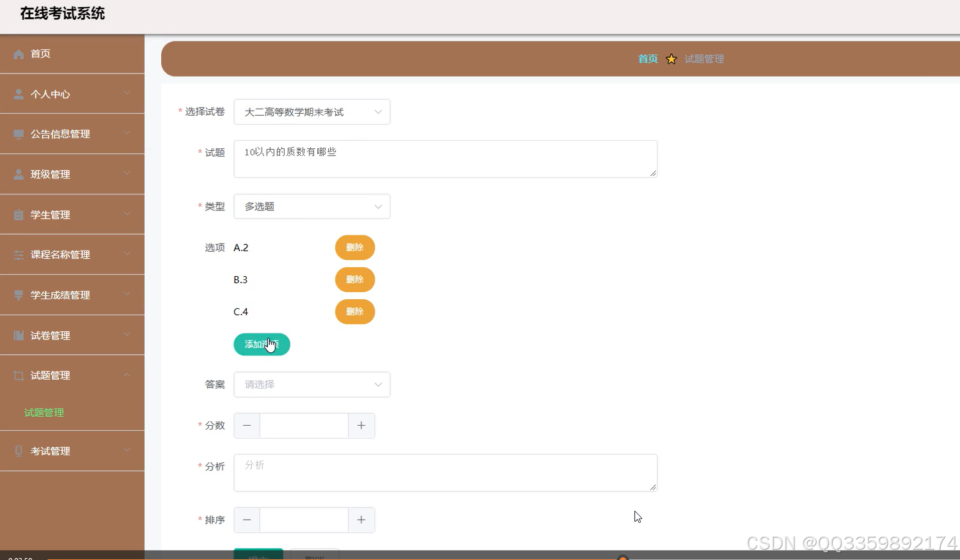Click 试题管理 breadcrumb text

(x=704, y=59)
